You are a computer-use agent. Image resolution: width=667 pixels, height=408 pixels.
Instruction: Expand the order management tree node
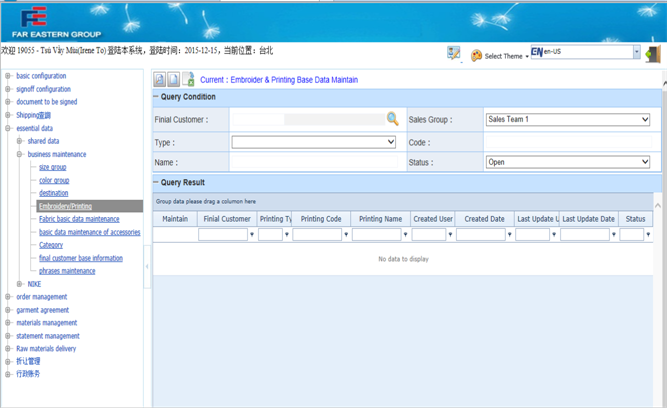tap(8, 297)
